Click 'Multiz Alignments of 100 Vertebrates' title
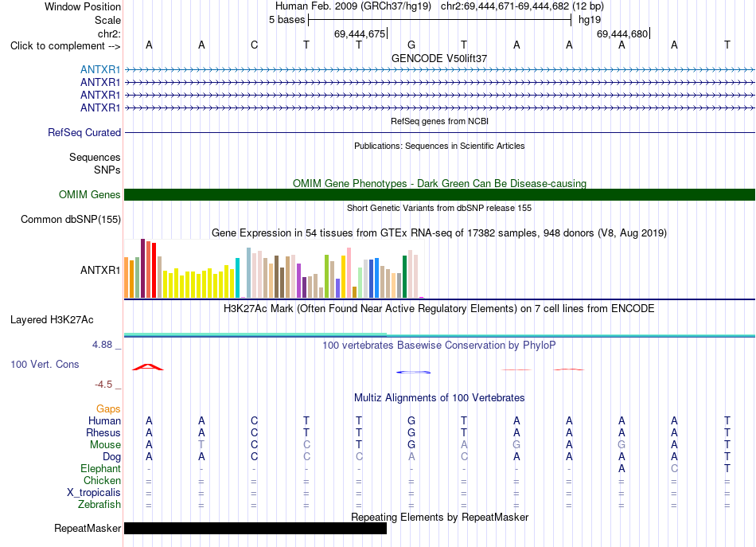Viewport: 756px width, 547px height. pyautogui.click(x=439, y=397)
